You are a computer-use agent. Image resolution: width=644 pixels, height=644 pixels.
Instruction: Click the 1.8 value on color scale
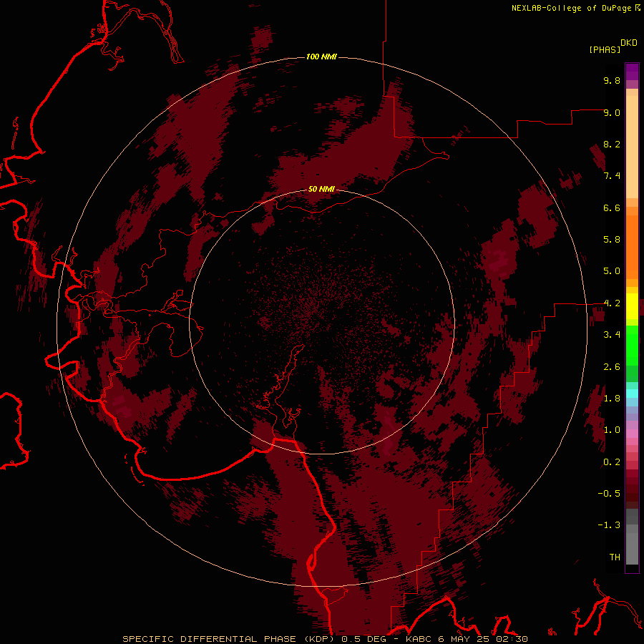click(x=612, y=399)
